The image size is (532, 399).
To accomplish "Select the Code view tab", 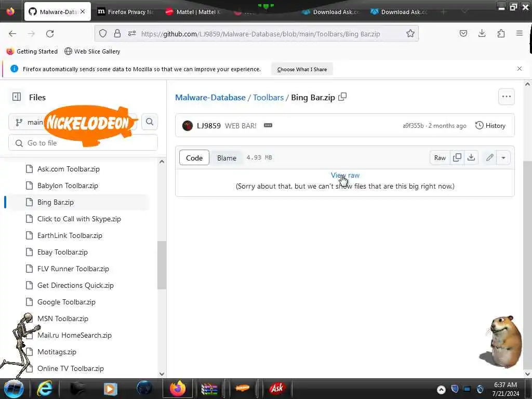I will tap(194, 158).
